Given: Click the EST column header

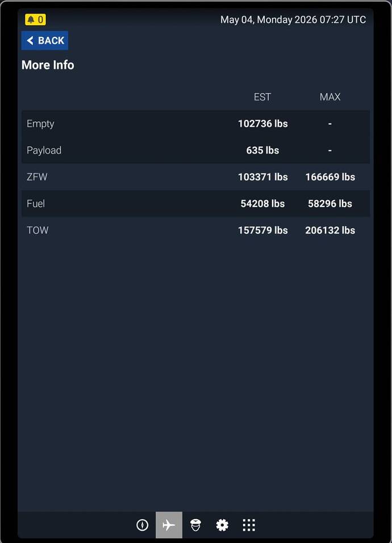Looking at the screenshot, I should pos(262,97).
